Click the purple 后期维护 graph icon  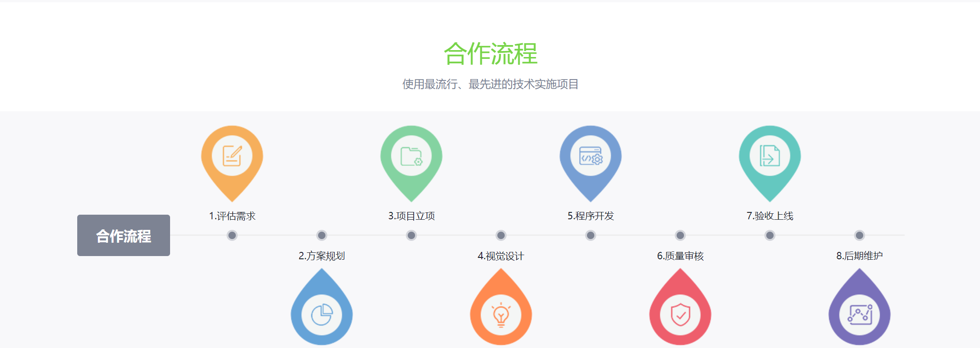[860, 315]
